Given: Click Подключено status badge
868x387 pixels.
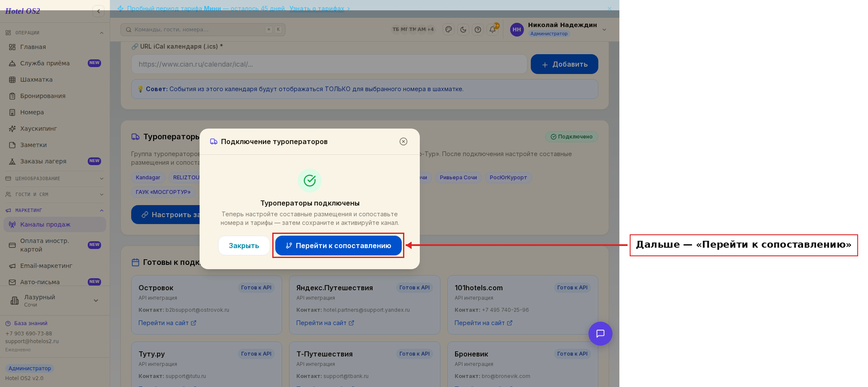Looking at the screenshot, I should pos(572,137).
